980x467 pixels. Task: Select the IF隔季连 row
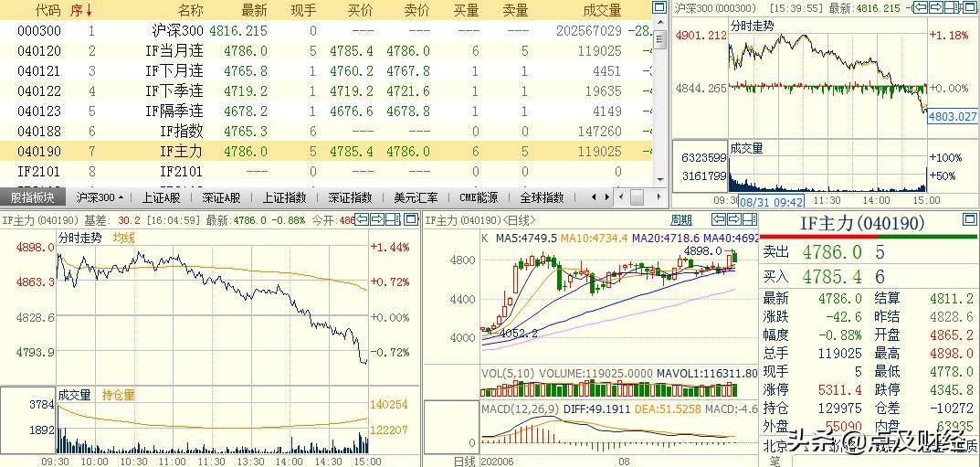point(326,111)
